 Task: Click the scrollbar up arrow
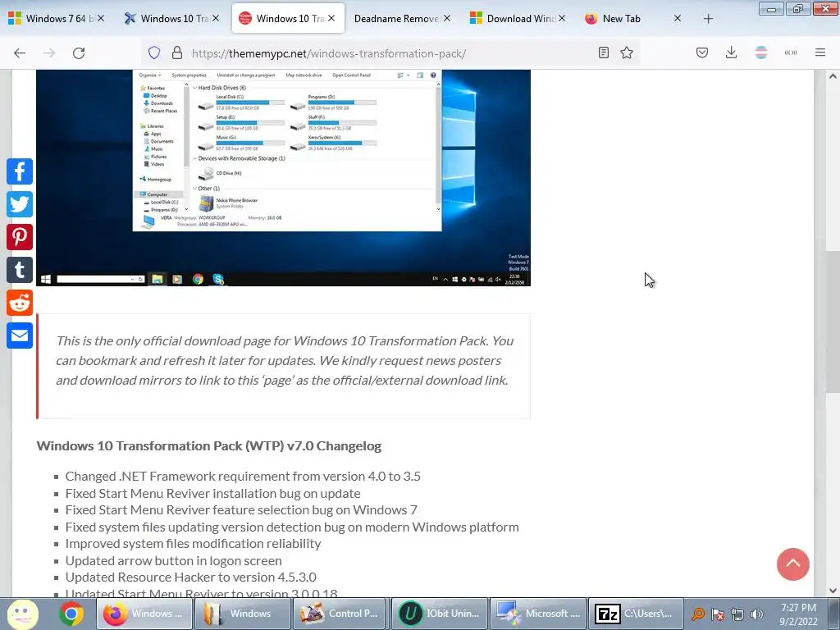(x=833, y=76)
